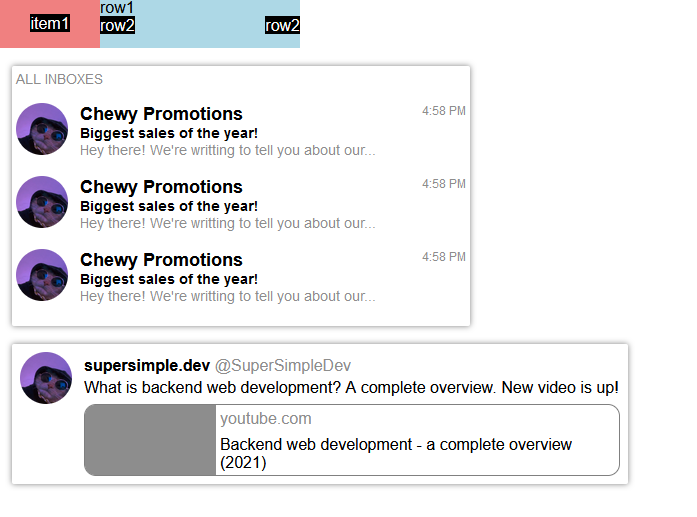Open the third Chewy Promotions sender name
697x517 pixels.
pyautogui.click(x=161, y=260)
